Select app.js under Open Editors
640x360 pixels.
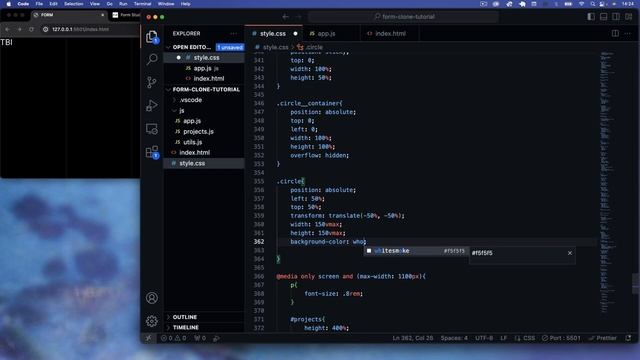(202, 68)
